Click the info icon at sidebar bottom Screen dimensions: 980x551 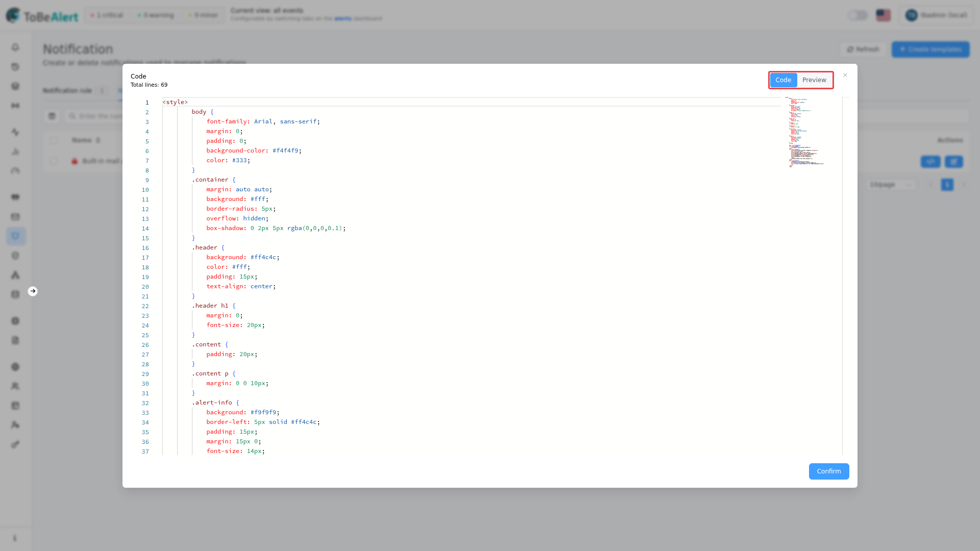(15, 538)
